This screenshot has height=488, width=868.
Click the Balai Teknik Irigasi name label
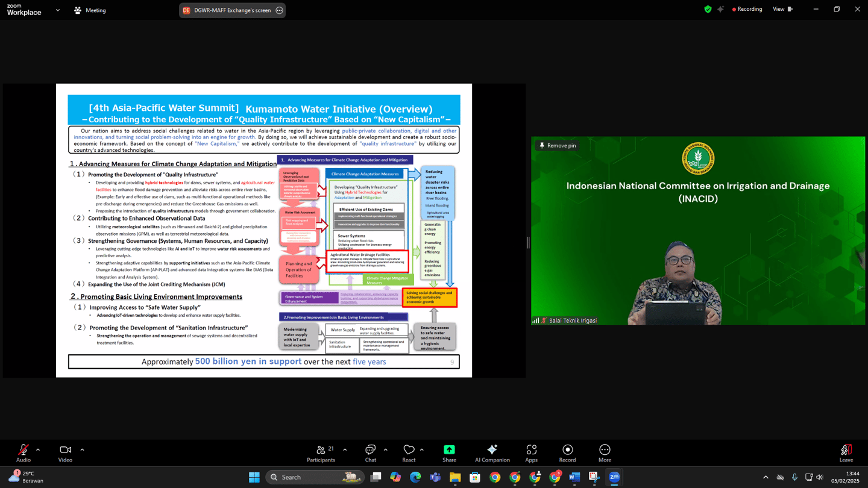click(573, 321)
